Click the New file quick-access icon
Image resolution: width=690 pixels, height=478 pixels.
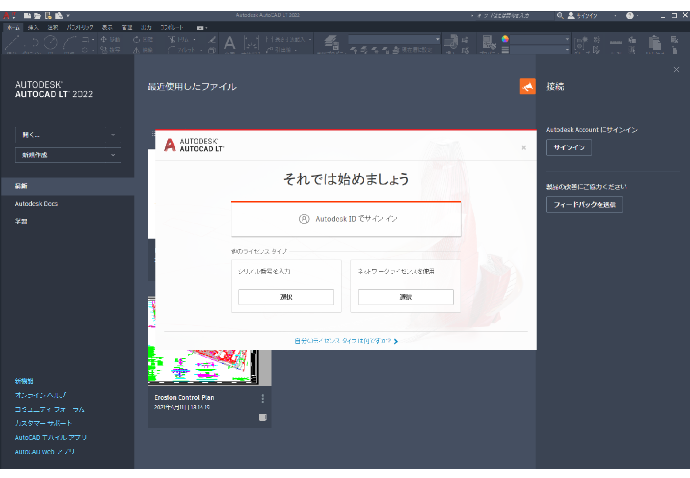27,16
